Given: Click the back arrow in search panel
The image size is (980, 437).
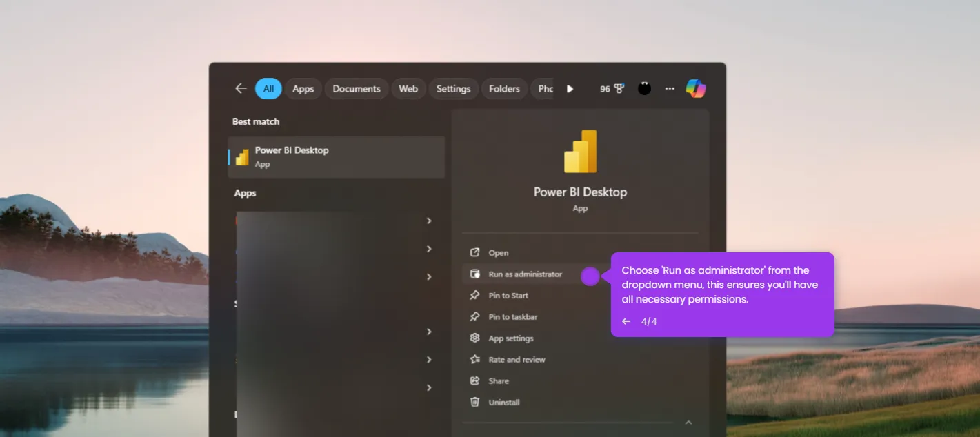Looking at the screenshot, I should (x=241, y=88).
